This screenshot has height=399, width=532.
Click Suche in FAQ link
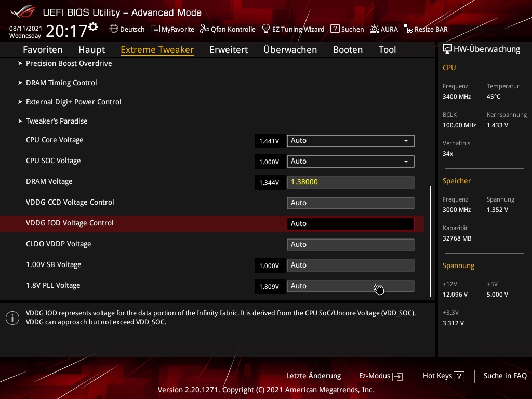[505, 376]
